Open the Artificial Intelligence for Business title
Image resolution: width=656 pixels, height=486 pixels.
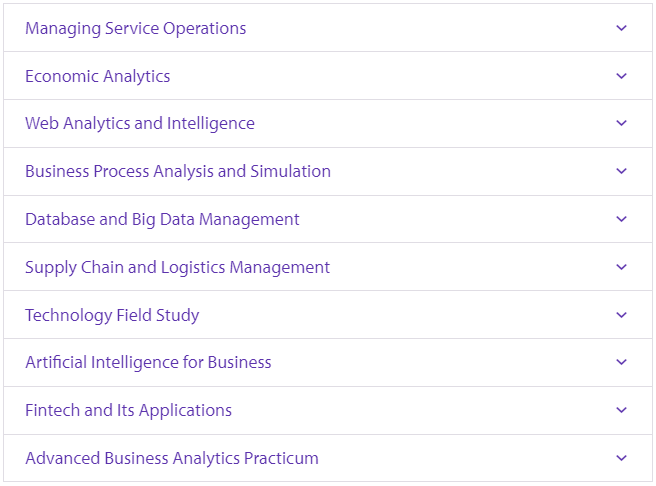point(148,362)
